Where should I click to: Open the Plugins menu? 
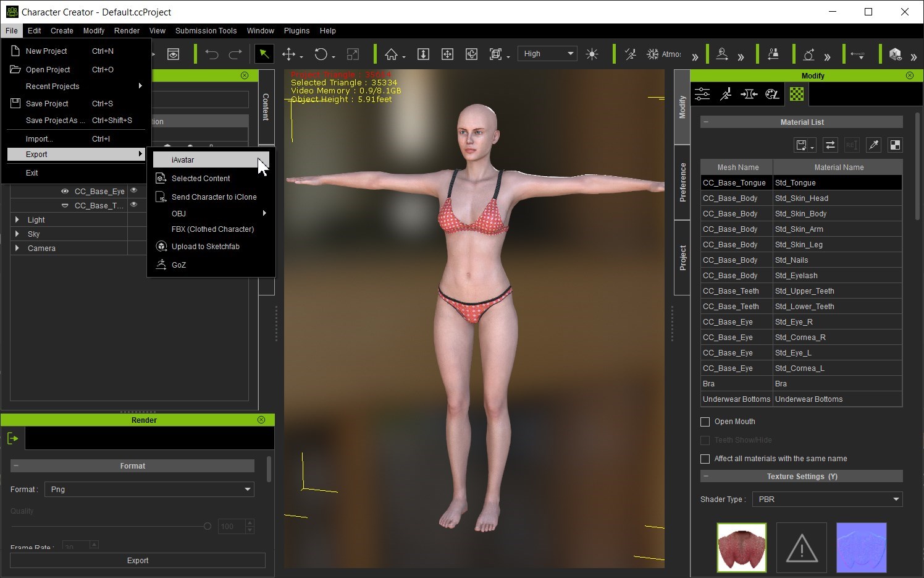(296, 30)
